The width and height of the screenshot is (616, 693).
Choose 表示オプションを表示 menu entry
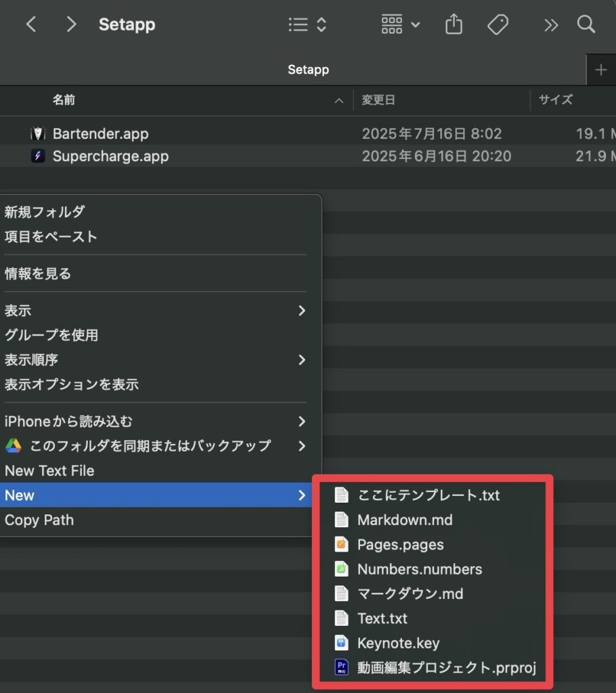(156, 384)
